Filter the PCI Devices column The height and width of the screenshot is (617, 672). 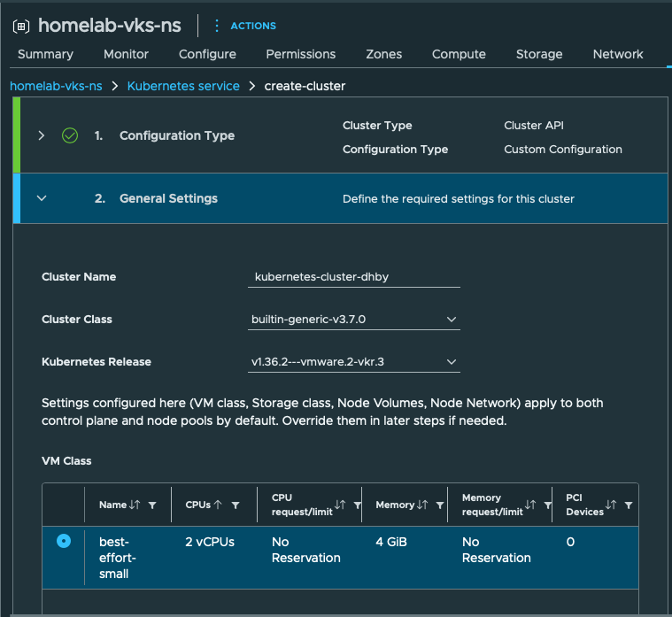click(629, 505)
